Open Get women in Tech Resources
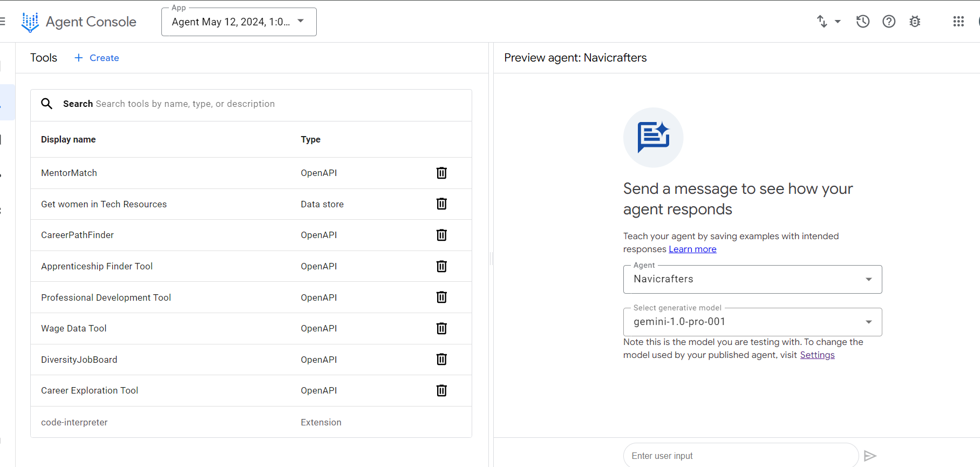Viewport: 980px width, 467px height. pyautogui.click(x=251, y=204)
